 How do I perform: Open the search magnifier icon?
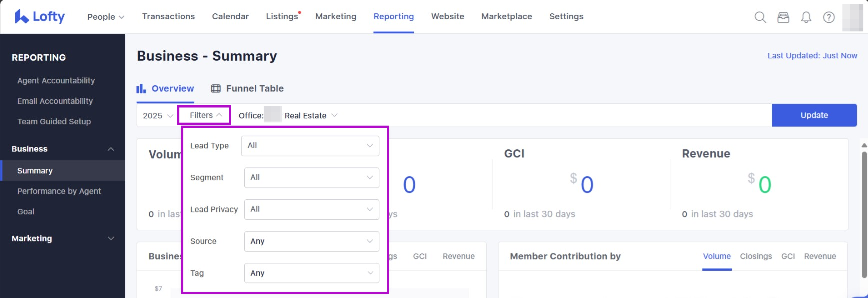(760, 17)
